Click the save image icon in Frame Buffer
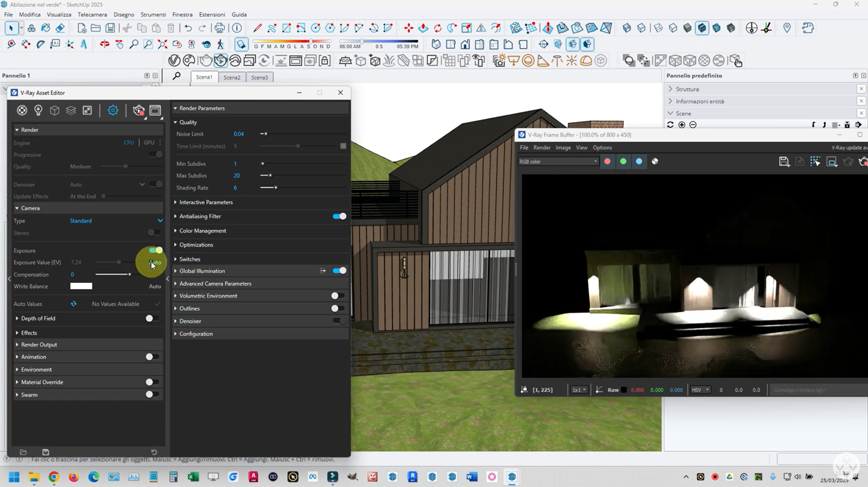Image resolution: width=868 pixels, height=487 pixels. point(783,162)
